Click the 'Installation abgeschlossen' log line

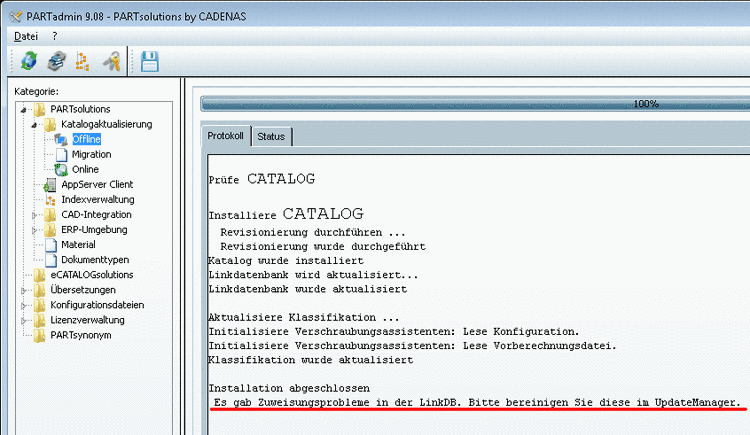pyautogui.click(x=289, y=388)
